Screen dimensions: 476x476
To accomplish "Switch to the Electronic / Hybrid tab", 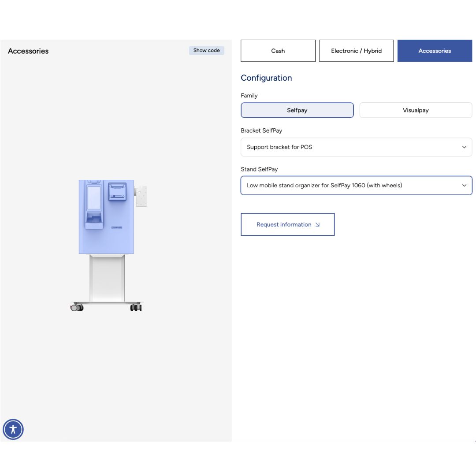I will (356, 51).
